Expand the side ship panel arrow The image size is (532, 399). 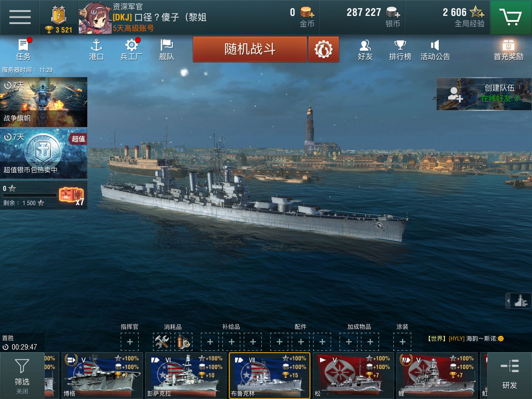point(518,301)
